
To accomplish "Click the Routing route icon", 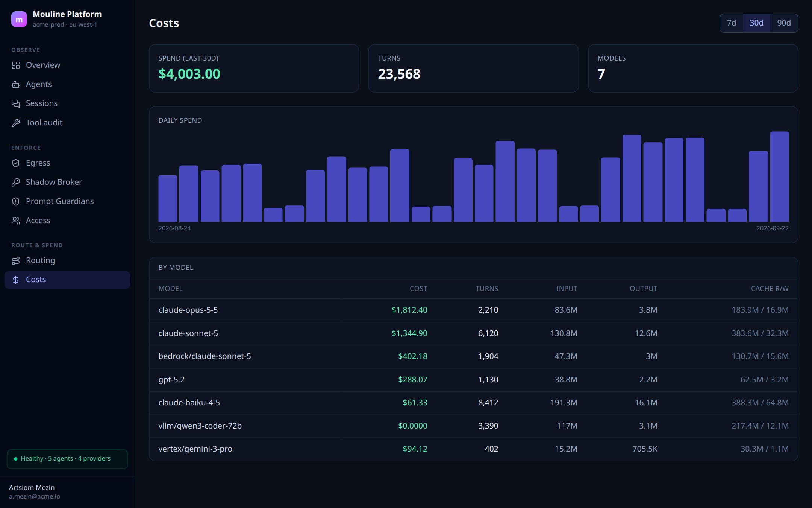I will click(16, 260).
